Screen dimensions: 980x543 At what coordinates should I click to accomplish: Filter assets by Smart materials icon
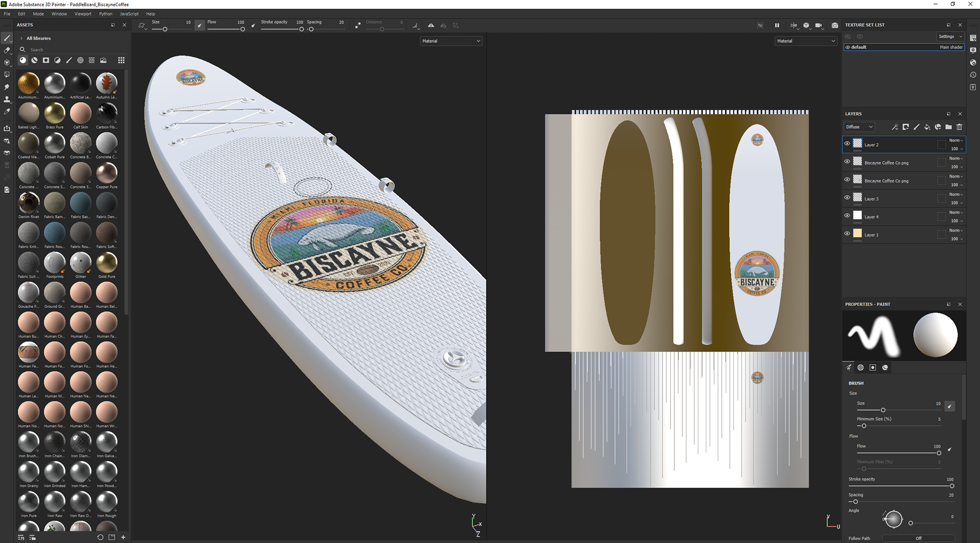coord(34,60)
